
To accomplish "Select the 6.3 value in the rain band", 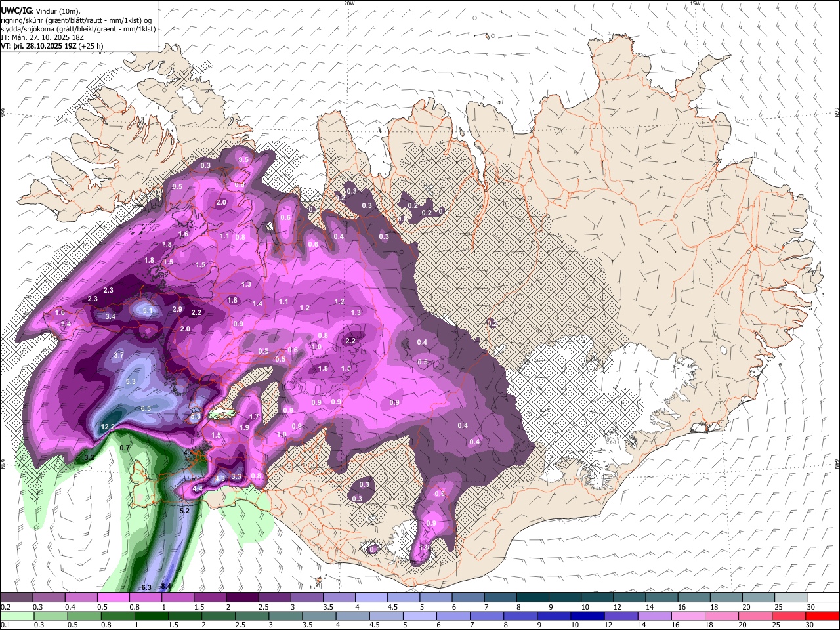I will pos(146,587).
